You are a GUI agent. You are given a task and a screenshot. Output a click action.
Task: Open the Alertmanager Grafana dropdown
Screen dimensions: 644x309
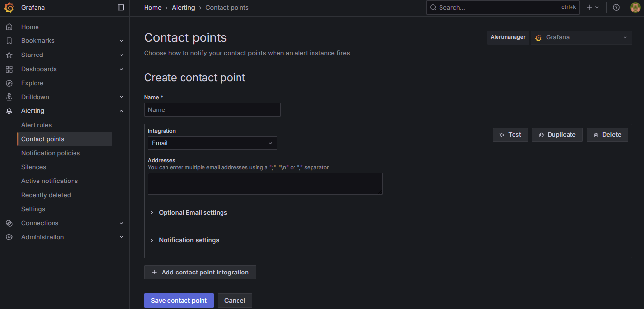click(581, 37)
